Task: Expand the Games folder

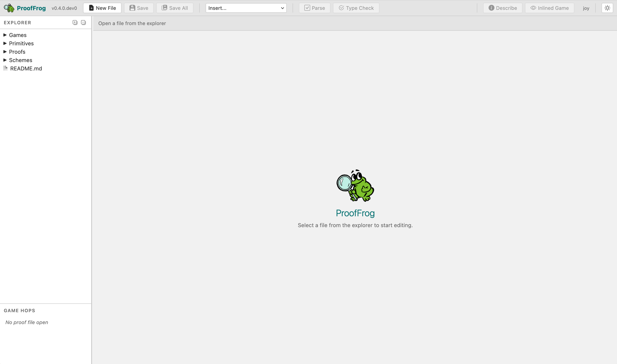Action: [x=5, y=35]
